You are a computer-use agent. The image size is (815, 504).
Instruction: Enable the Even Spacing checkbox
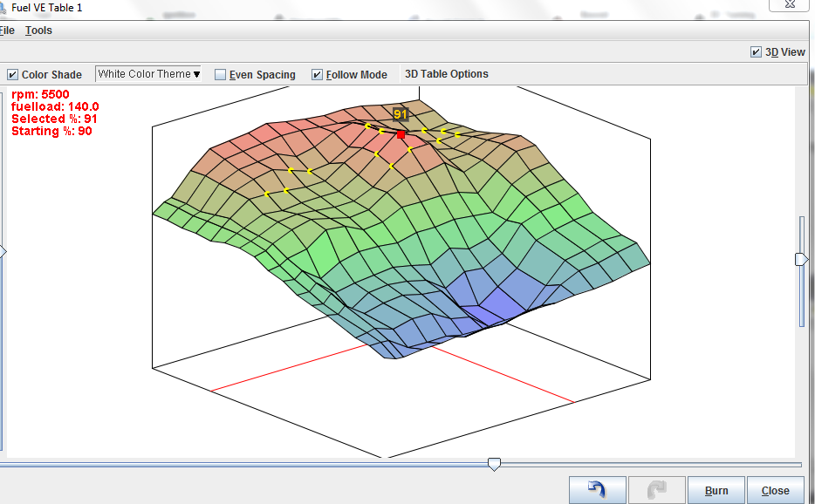click(x=221, y=75)
